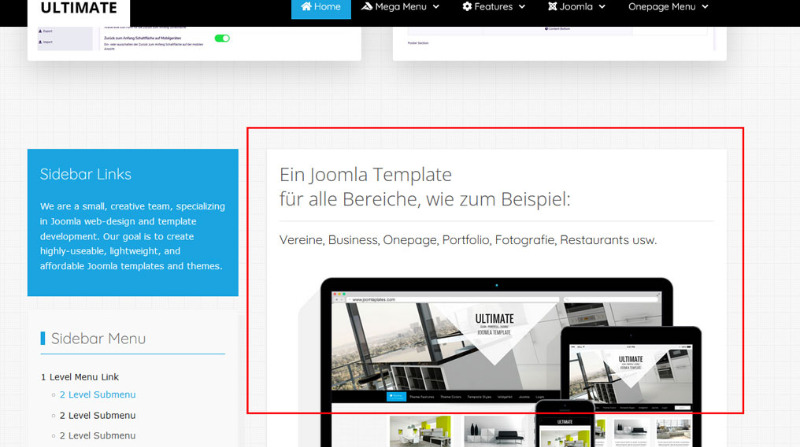Screen dimensions: 800x447
Task: Expand the Mega Menu dropdown arrow
Action: 436,7
